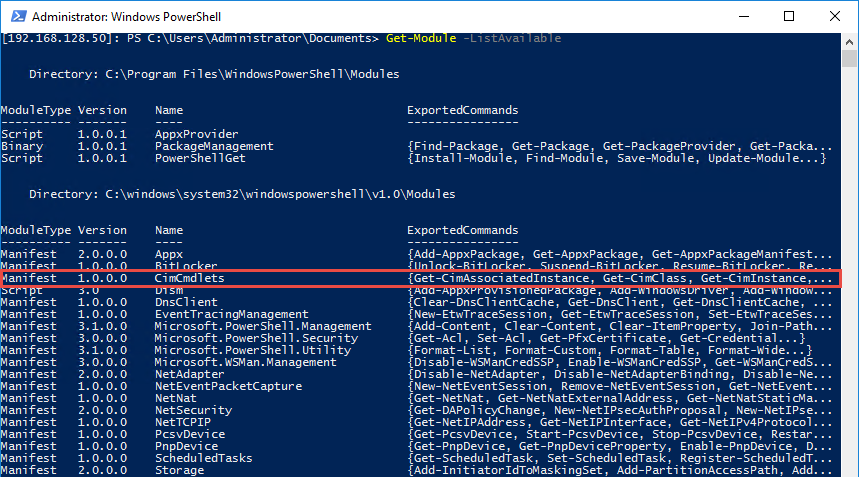Click the Get-PnpDevice exported commands text
Image resolution: width=859 pixels, height=477 pixels.
pos(620,447)
